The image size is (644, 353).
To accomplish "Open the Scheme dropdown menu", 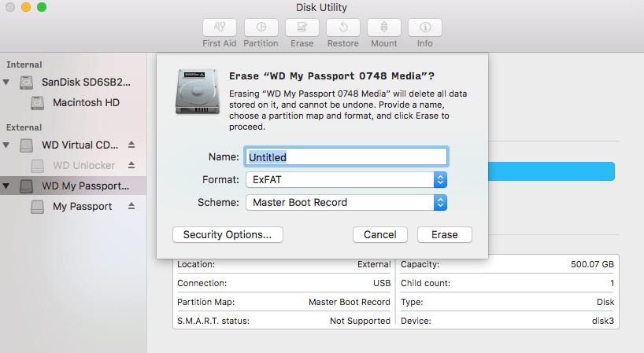I will click(346, 202).
